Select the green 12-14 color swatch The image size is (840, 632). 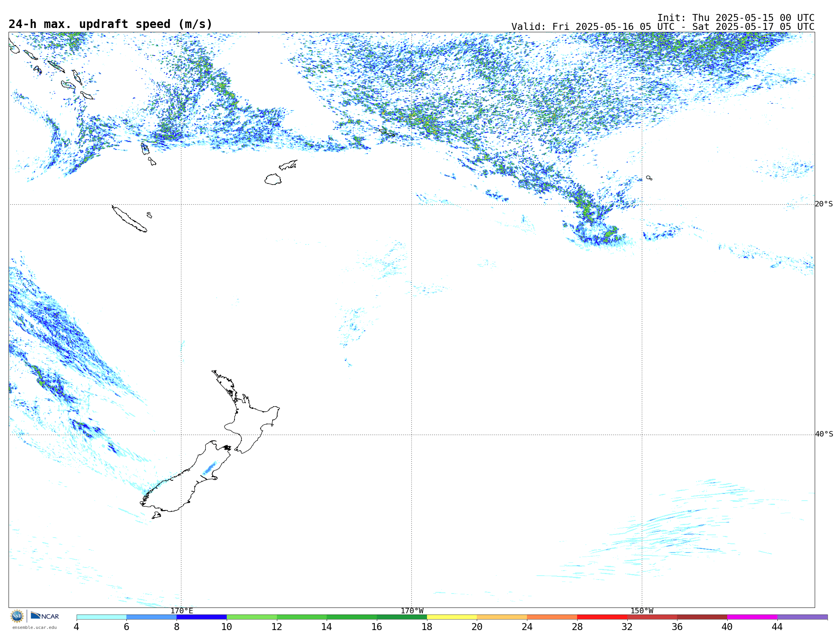[302, 617]
